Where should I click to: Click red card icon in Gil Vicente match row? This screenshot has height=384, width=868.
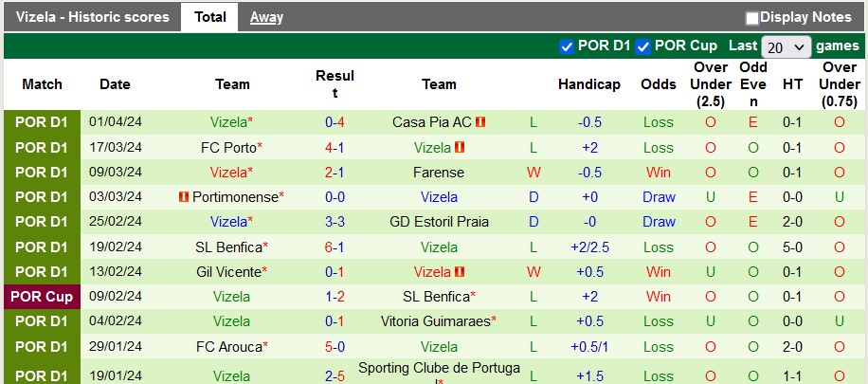[460, 272]
